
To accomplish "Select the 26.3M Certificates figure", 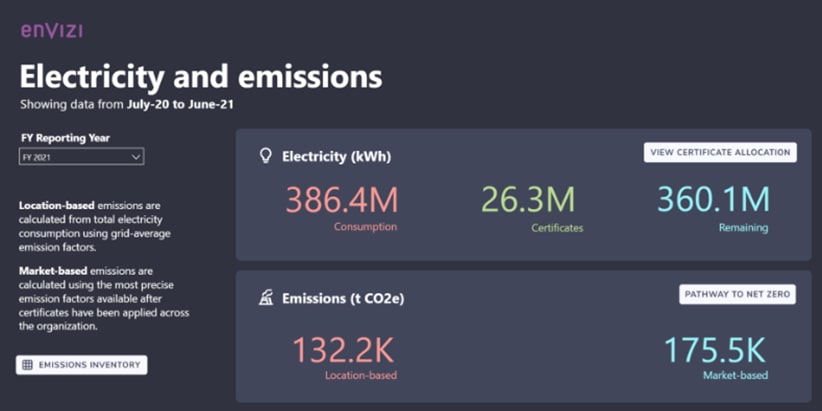I will 528,200.
